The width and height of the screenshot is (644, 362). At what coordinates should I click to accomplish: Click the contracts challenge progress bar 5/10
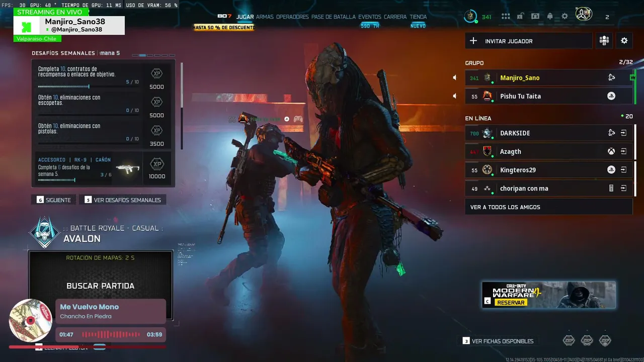[x=89, y=87]
